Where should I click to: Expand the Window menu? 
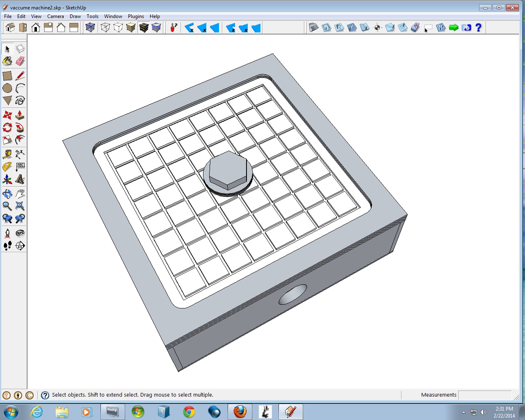[x=113, y=16]
